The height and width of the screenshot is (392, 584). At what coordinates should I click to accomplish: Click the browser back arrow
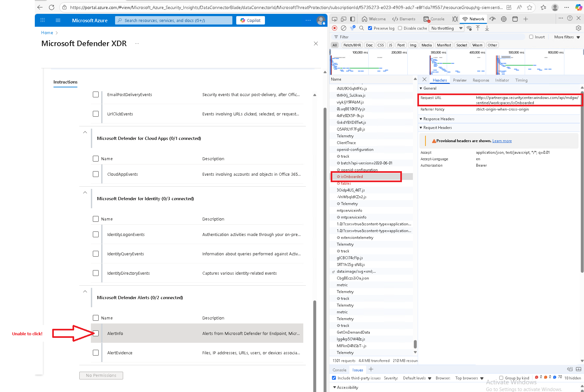(x=40, y=7)
